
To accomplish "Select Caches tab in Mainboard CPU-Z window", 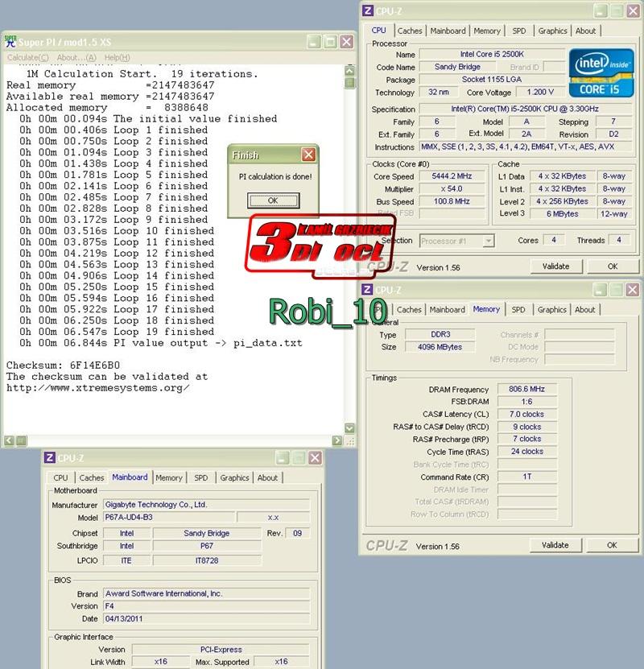I will (92, 477).
